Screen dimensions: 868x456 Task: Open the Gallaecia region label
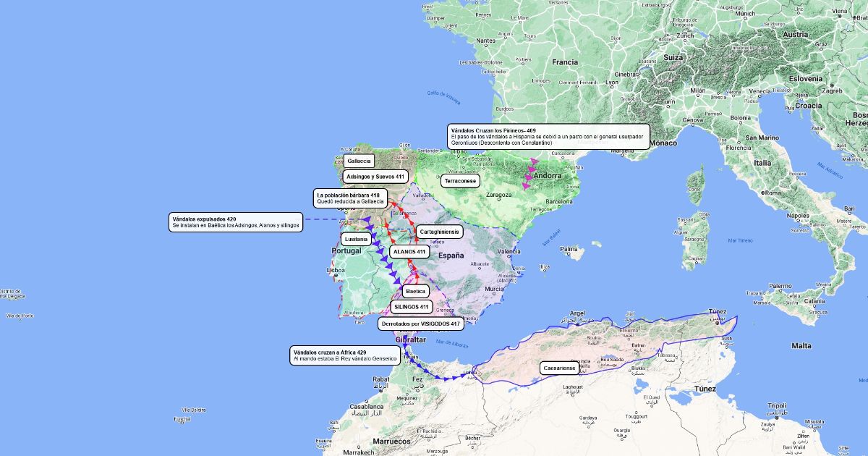click(359, 161)
